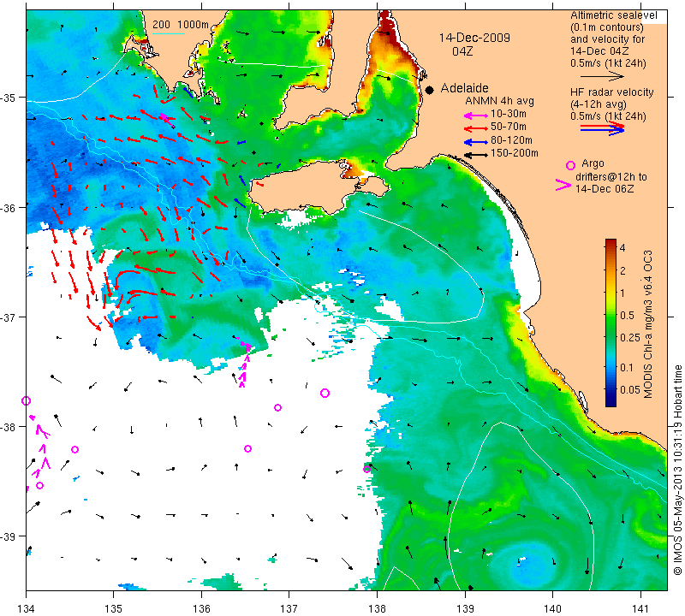This screenshot has width=685, height=616.
Task: Click the MODIS chlorophyll color bar
Action: click(611, 323)
